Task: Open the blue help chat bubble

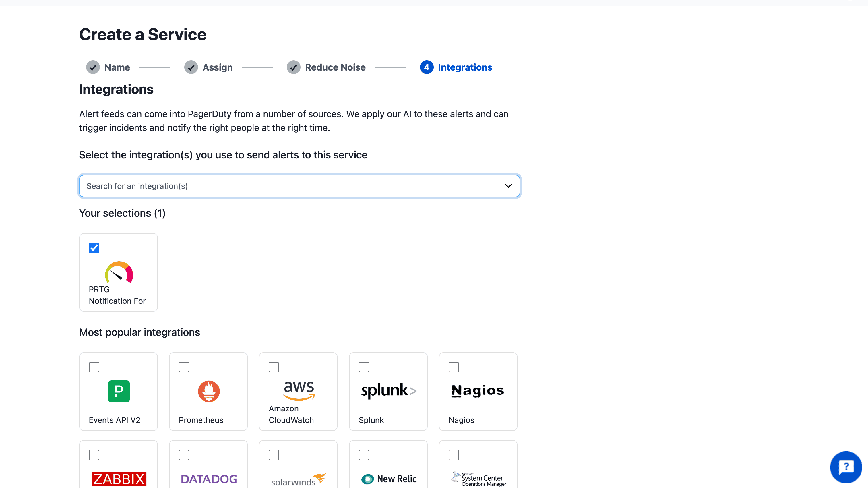Action: [845, 467]
